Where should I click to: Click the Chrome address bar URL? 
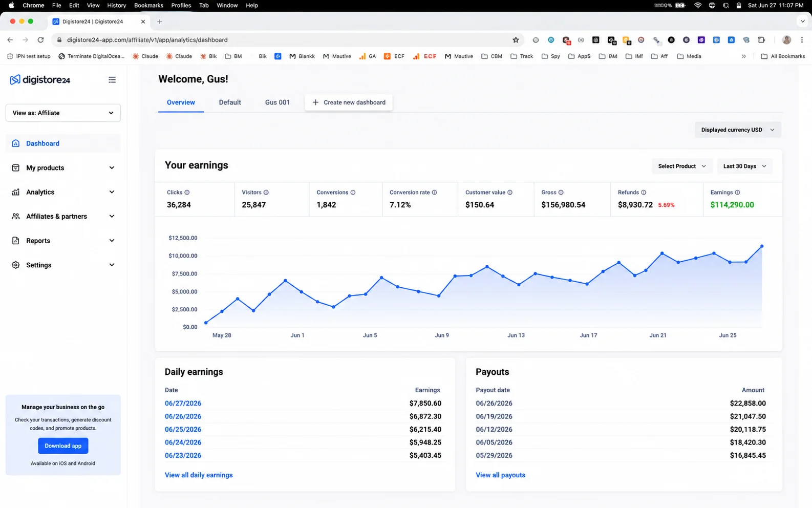click(x=147, y=40)
